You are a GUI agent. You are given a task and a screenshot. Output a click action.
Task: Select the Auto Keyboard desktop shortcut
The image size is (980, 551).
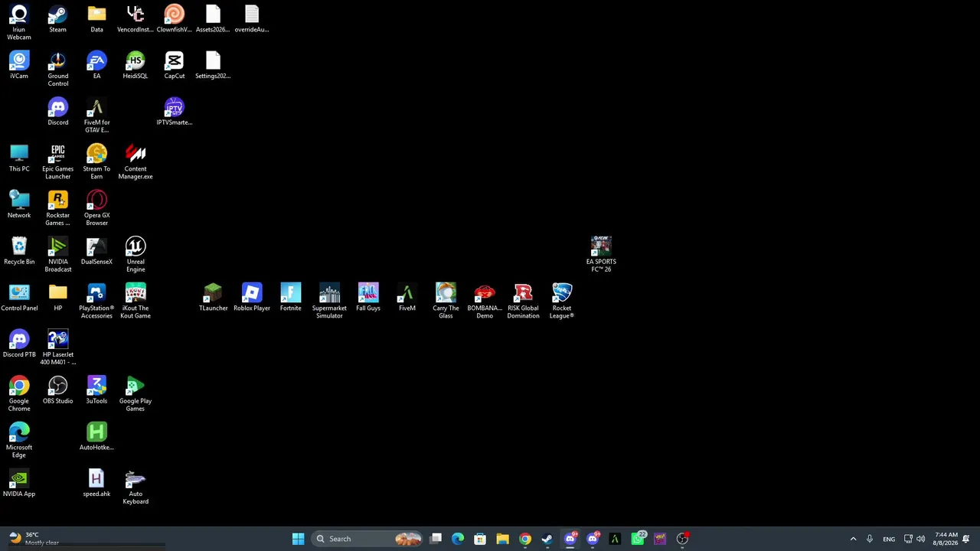pos(136,488)
